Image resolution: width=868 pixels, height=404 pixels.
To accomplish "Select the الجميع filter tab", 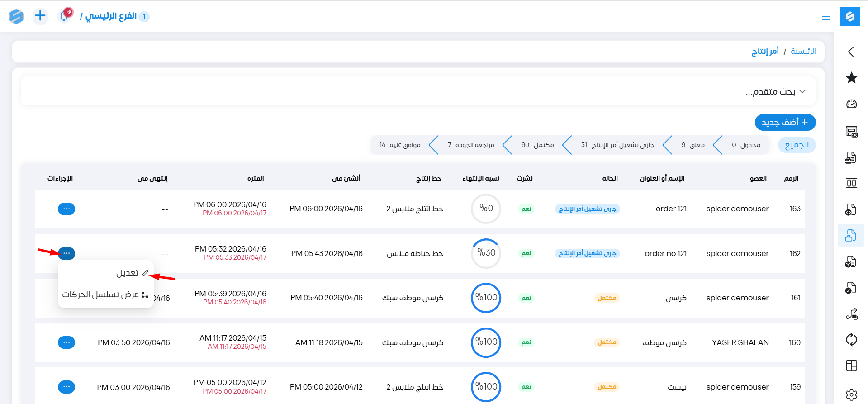I will click(797, 145).
